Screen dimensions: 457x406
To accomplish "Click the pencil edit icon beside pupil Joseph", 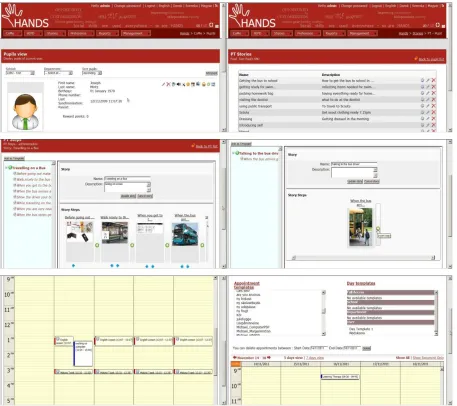I will [163, 84].
